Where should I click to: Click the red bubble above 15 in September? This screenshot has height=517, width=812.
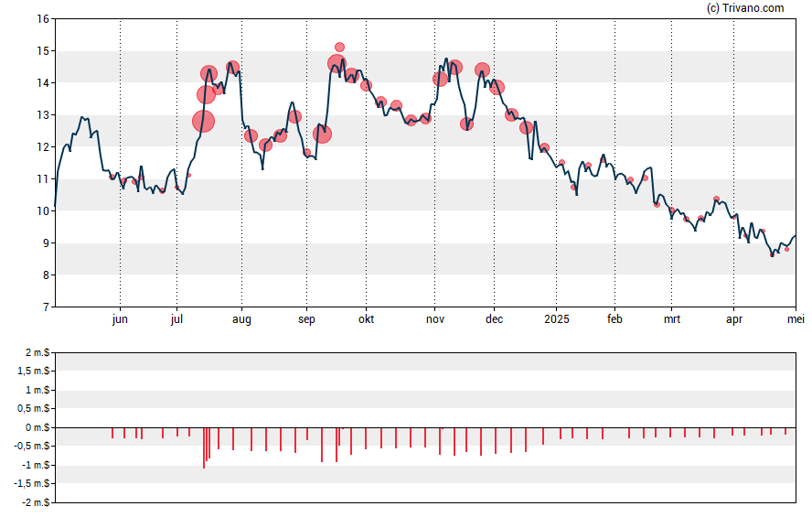coord(340,48)
